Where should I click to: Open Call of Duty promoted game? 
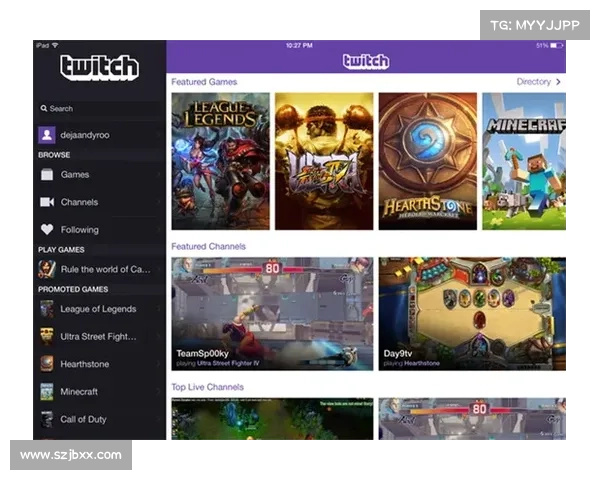100,419
